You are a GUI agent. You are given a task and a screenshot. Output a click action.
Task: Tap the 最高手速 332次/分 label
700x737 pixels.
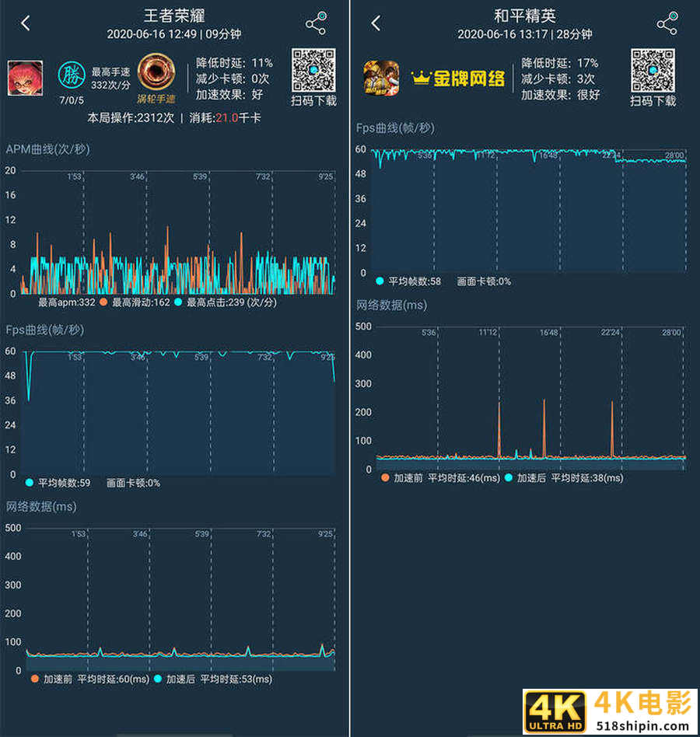[x=110, y=79]
